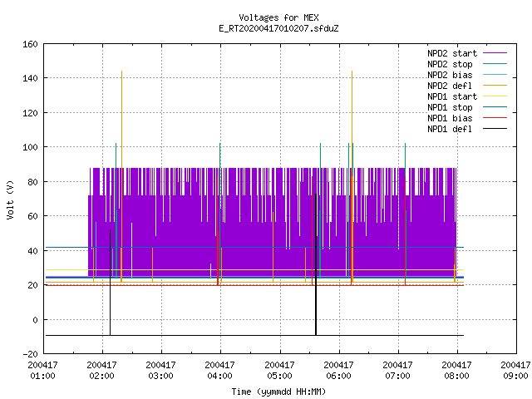This screenshot has width=532, height=399.
Task: Click the x-axis tick label 08:00
Action: point(456,376)
